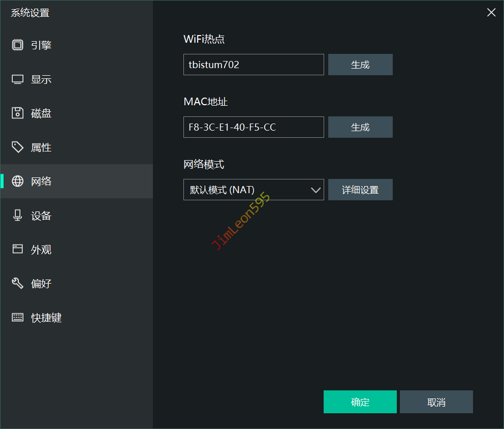Select the window icon for 外观

pyautogui.click(x=18, y=250)
